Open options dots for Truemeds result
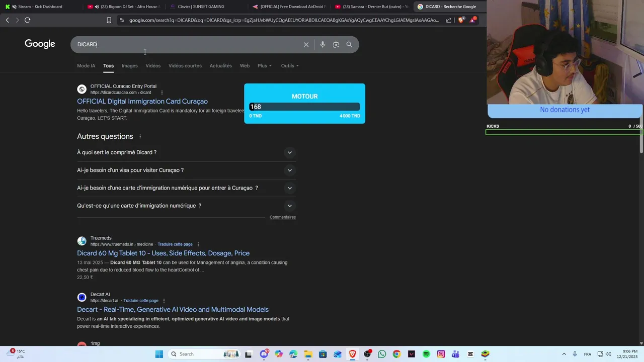This screenshot has height=362, width=644. 198,244
